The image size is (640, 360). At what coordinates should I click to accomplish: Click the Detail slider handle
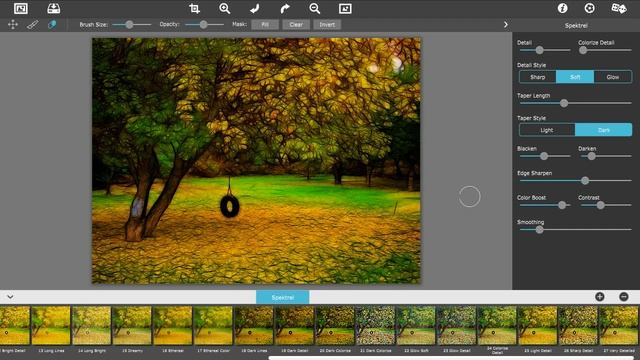[x=540, y=50]
